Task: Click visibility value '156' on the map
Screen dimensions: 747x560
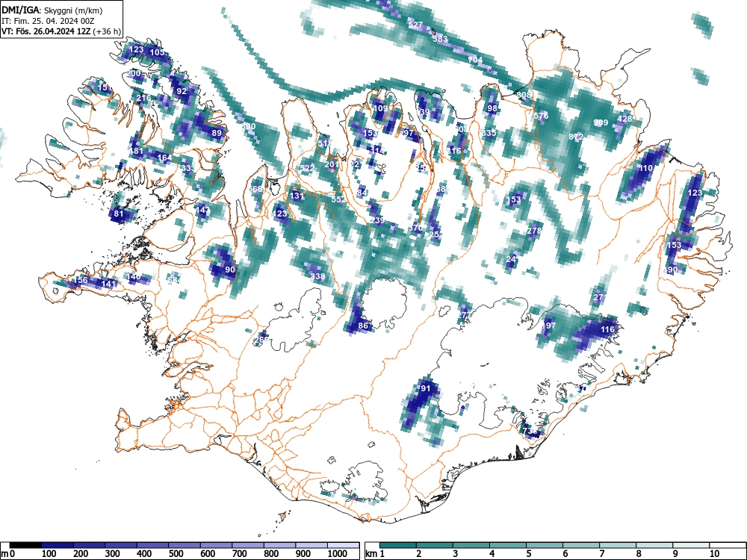Action: [x=81, y=280]
